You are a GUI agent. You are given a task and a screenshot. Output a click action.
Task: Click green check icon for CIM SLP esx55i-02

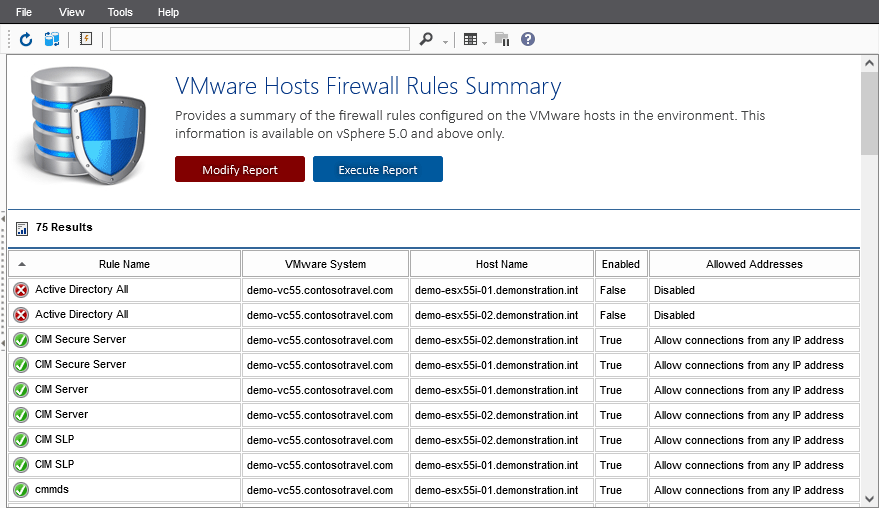[x=21, y=440]
